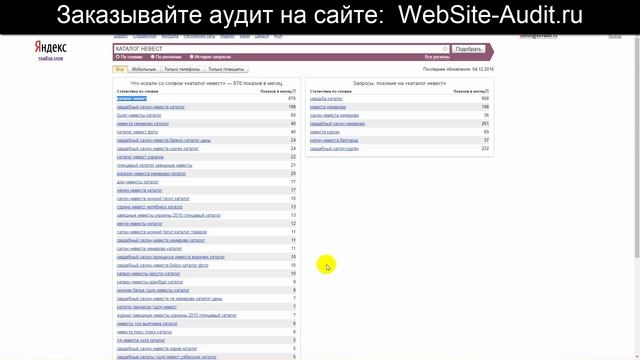Click the page vertical scrollbar
640x360 pixels.
pyautogui.click(x=637, y=147)
